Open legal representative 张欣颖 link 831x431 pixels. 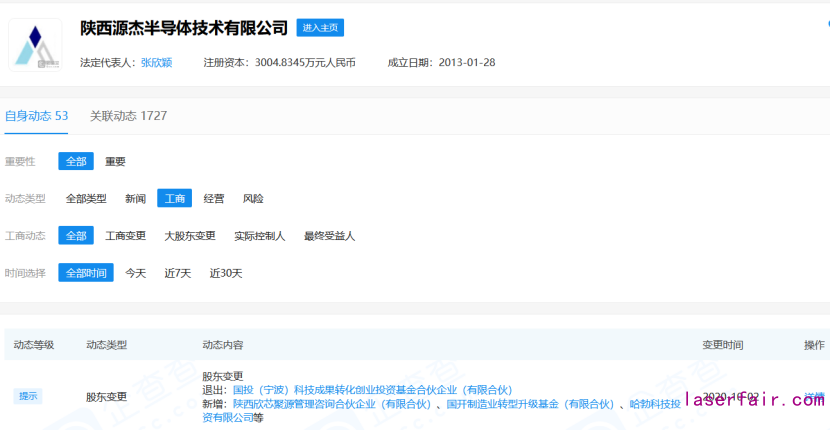[156, 62]
